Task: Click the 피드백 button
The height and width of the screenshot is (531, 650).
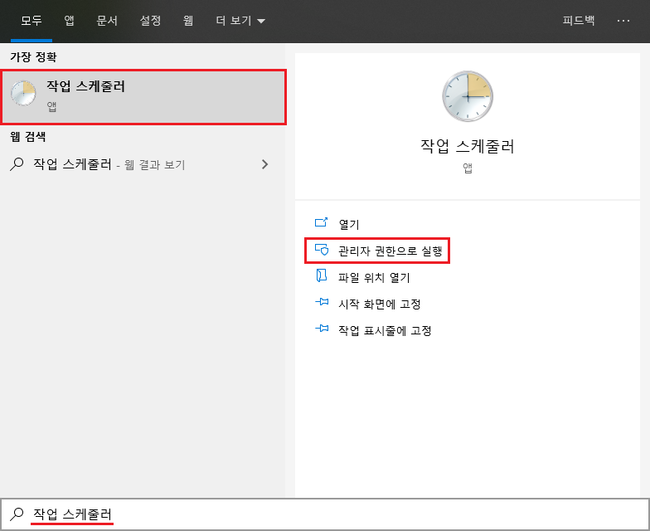Action: [578, 20]
